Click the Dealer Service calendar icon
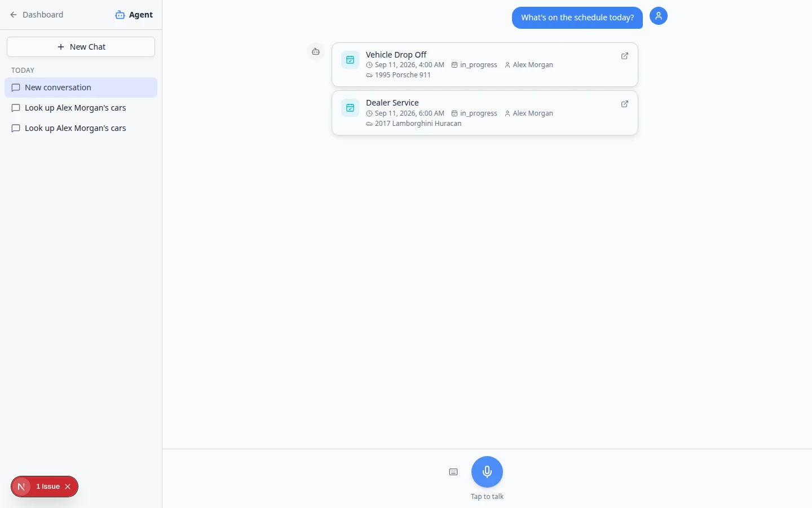 pos(350,107)
